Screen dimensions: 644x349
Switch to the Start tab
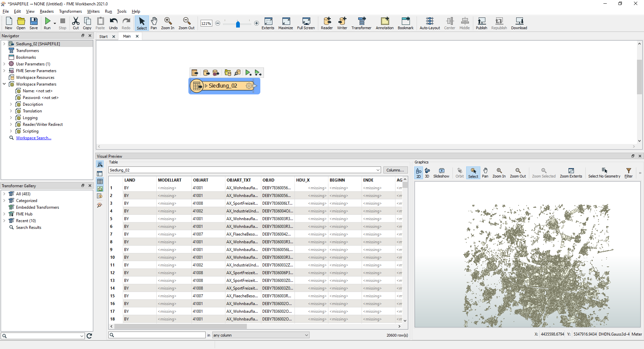[x=103, y=37]
